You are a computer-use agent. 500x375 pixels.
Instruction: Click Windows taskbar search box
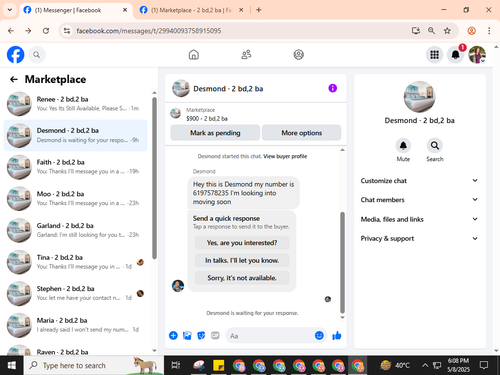coord(94,365)
